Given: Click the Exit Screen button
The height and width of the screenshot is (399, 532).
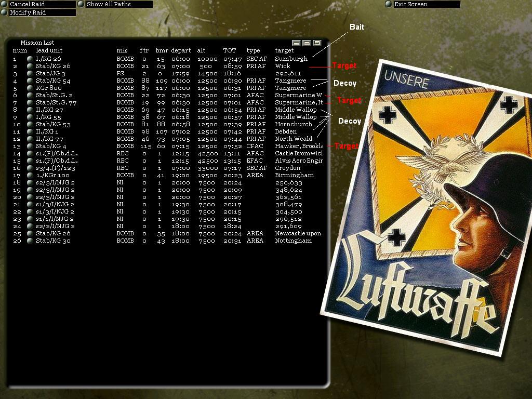Looking at the screenshot, I should pos(423,4).
